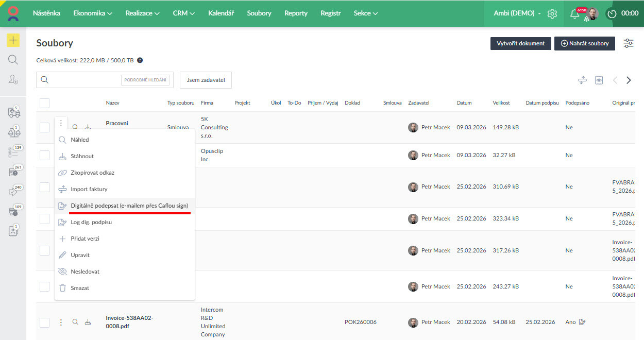Click the Vytvořit dokument button
This screenshot has width=644, height=340.
pyautogui.click(x=520, y=44)
